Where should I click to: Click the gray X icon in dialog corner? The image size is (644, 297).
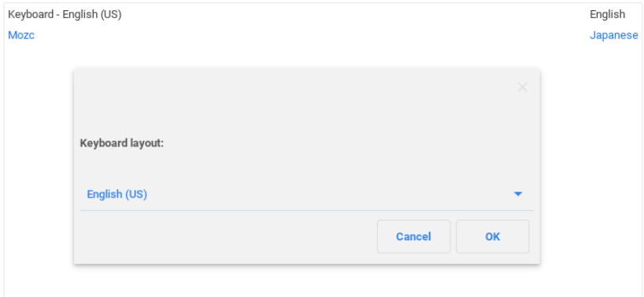pos(522,87)
